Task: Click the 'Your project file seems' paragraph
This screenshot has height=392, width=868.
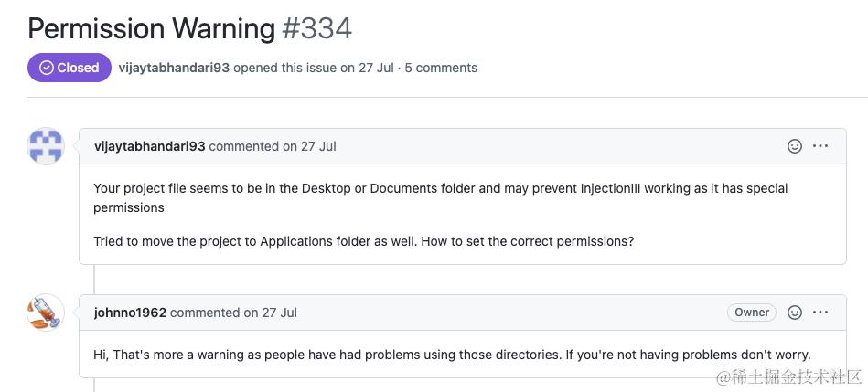Action: 439,197
